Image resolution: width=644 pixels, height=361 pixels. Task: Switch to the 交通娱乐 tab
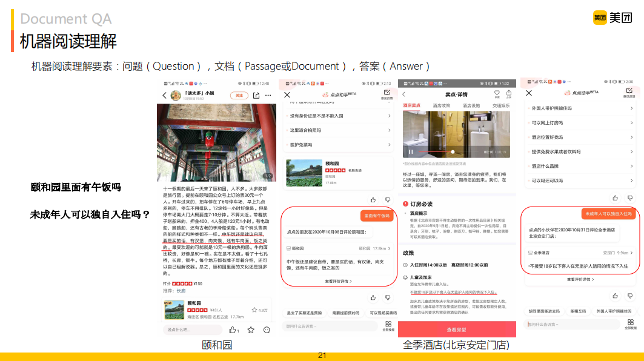pyautogui.click(x=501, y=105)
